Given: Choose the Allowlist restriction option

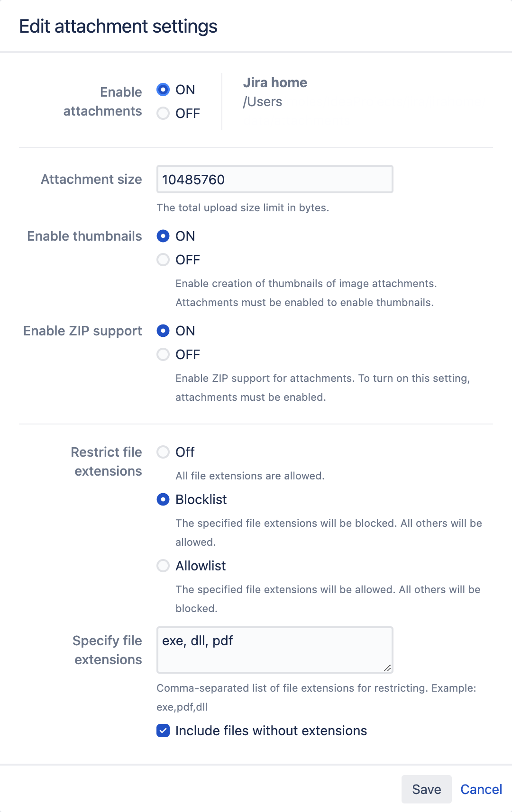Looking at the screenshot, I should 163,566.
